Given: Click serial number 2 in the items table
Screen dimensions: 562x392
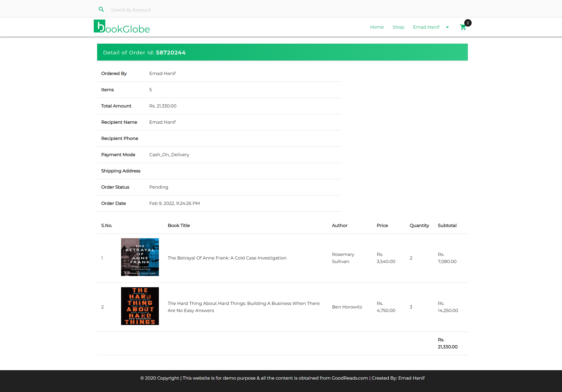Looking at the screenshot, I should pos(102,307).
